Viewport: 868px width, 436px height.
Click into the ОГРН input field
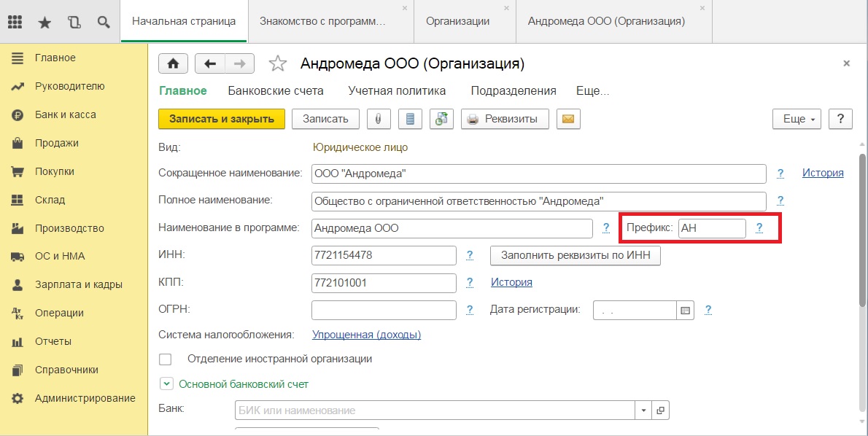pyautogui.click(x=384, y=310)
